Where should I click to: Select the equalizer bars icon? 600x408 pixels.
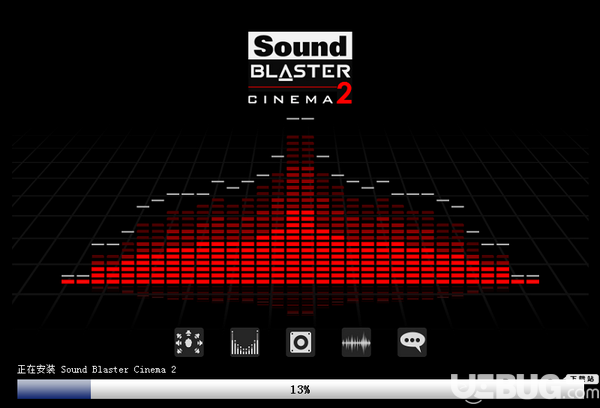[244, 342]
